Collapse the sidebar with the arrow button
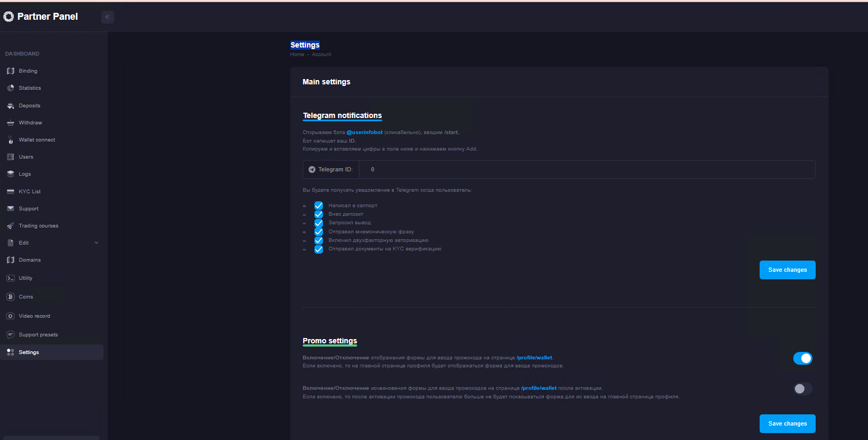Viewport: 868px width, 440px height. point(107,17)
